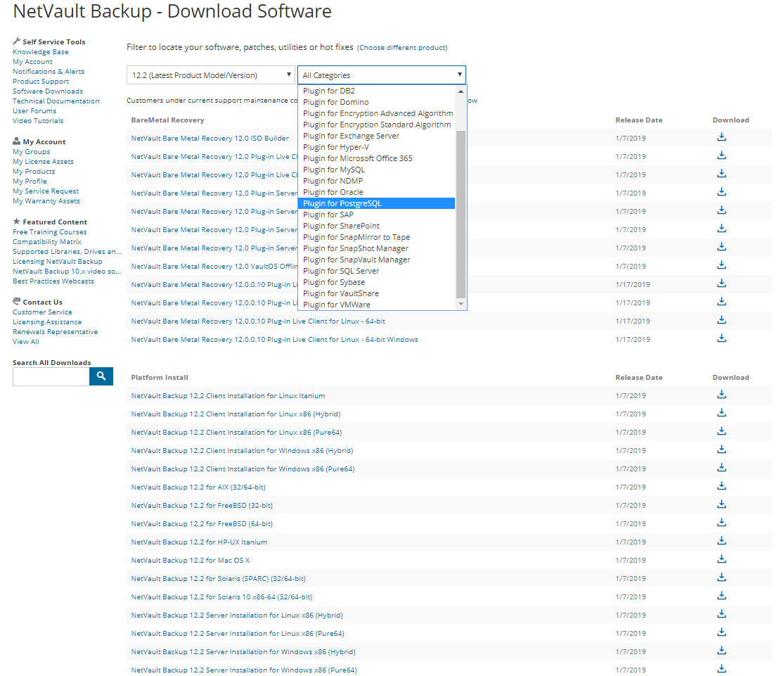This screenshot has height=676, width=784.
Task: Download Client Installation for Windows x86 (Pure64)
Action: 721,468
